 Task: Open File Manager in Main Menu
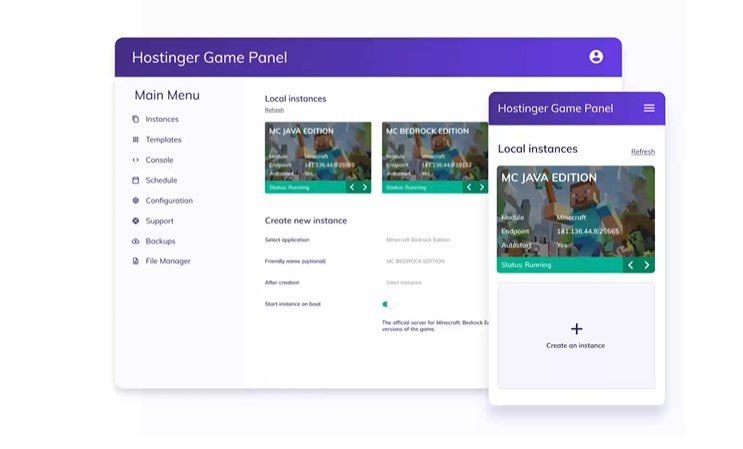point(168,261)
